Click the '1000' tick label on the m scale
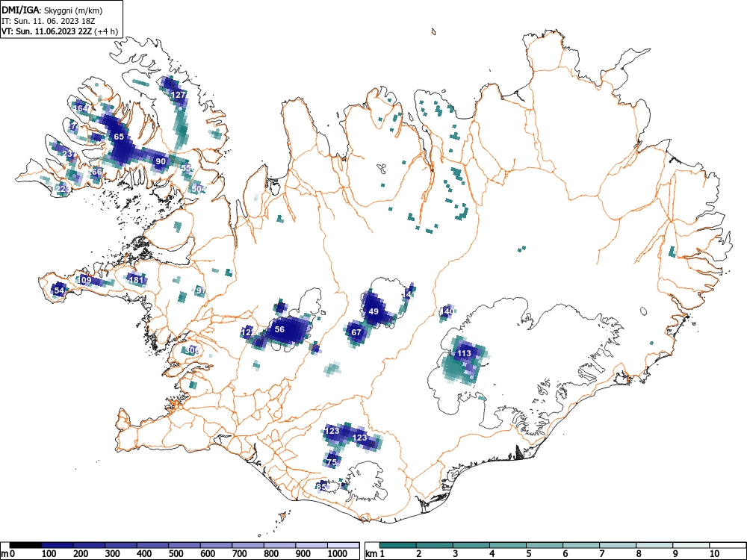747x560 pixels. tap(338, 554)
